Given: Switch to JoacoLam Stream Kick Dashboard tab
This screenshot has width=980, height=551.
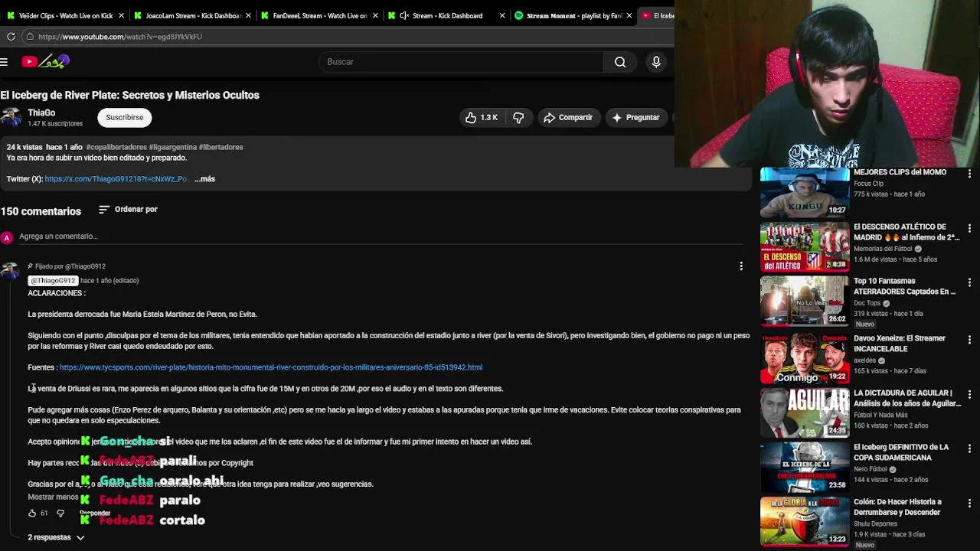Looking at the screenshot, I should point(191,15).
